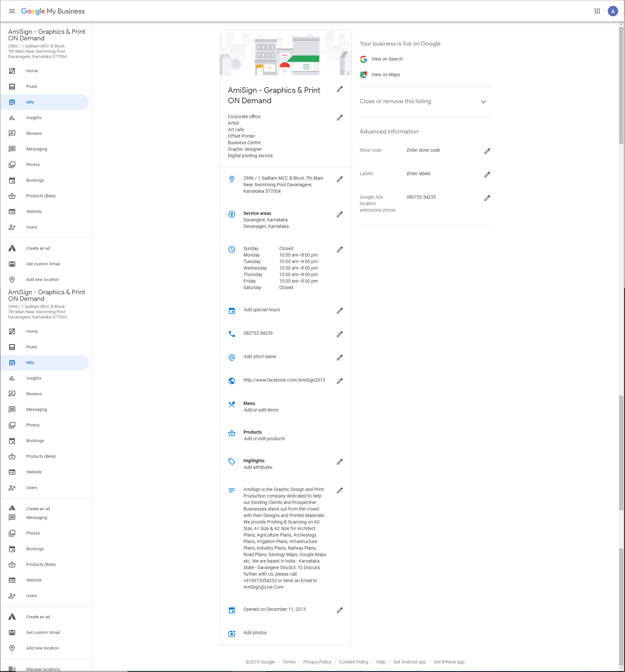The image size is (625, 672).
Task: Edit Highlights attributes pencil icon
Action: [340, 462]
